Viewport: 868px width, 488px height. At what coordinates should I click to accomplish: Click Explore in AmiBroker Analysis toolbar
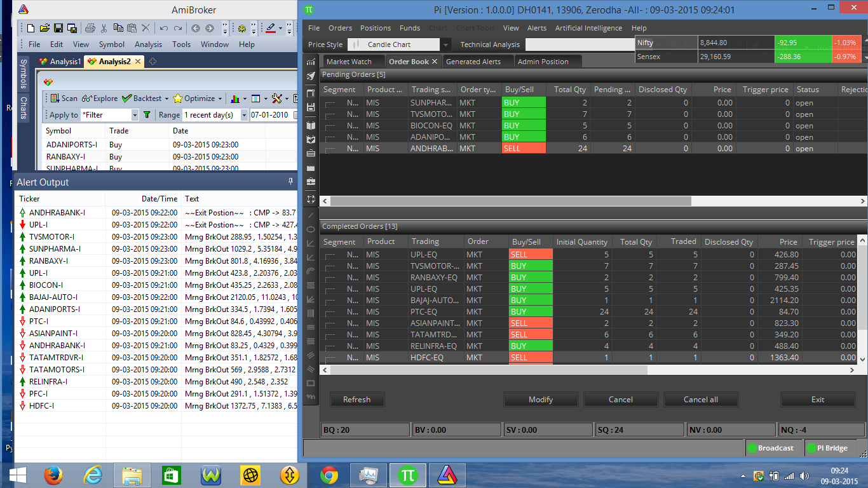coord(100,98)
